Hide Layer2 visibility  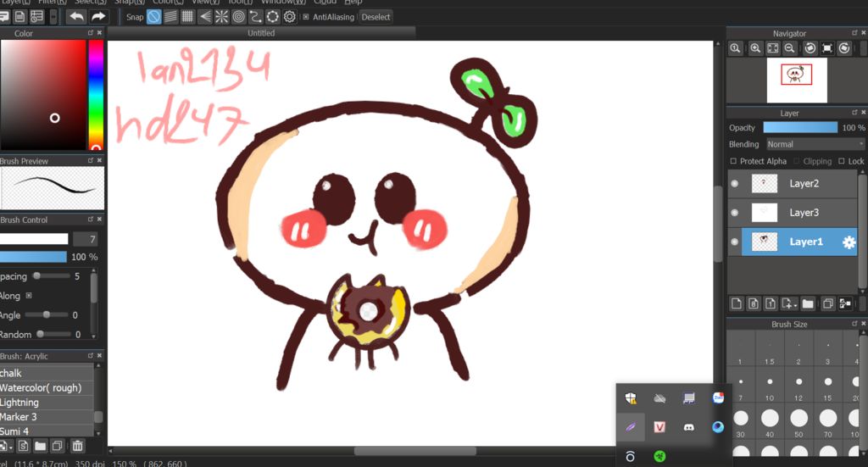(x=735, y=184)
